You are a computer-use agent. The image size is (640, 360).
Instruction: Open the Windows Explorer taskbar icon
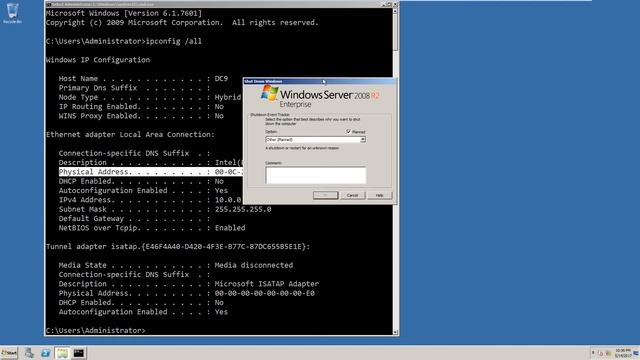coord(62,353)
